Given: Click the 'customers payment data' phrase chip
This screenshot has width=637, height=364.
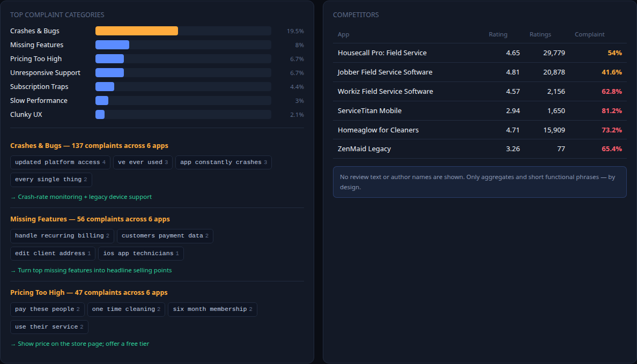Looking at the screenshot, I should pos(165,236).
